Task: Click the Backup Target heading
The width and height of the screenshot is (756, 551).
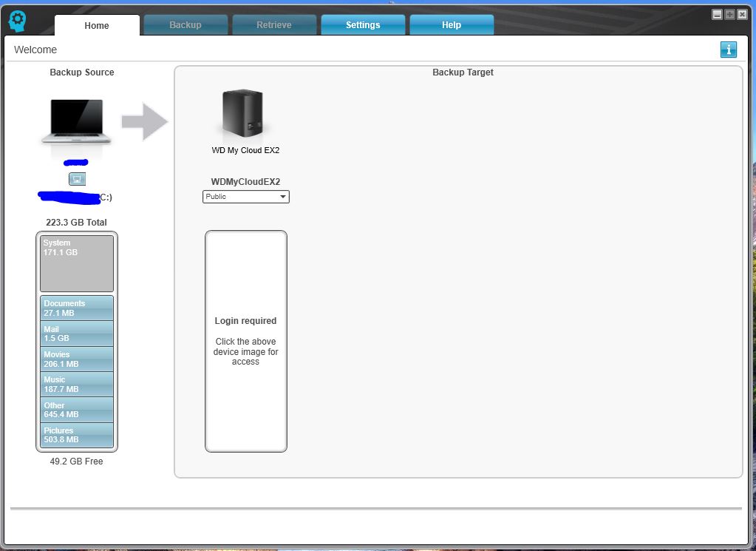Action: tap(463, 72)
